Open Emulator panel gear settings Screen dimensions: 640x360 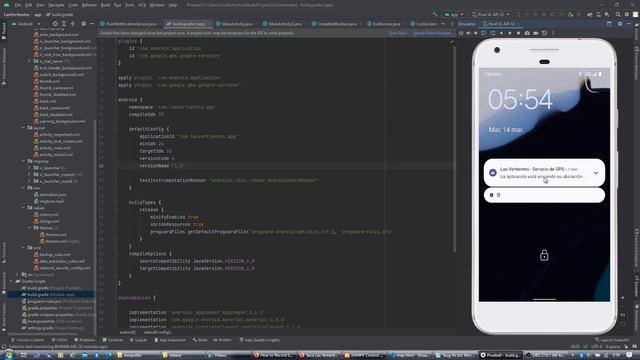(620, 24)
